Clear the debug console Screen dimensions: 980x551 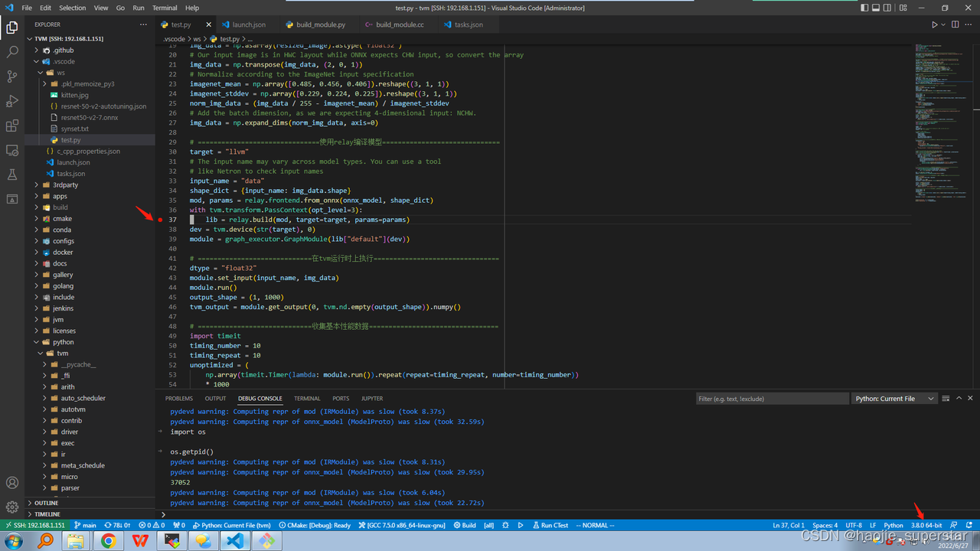coord(946,398)
